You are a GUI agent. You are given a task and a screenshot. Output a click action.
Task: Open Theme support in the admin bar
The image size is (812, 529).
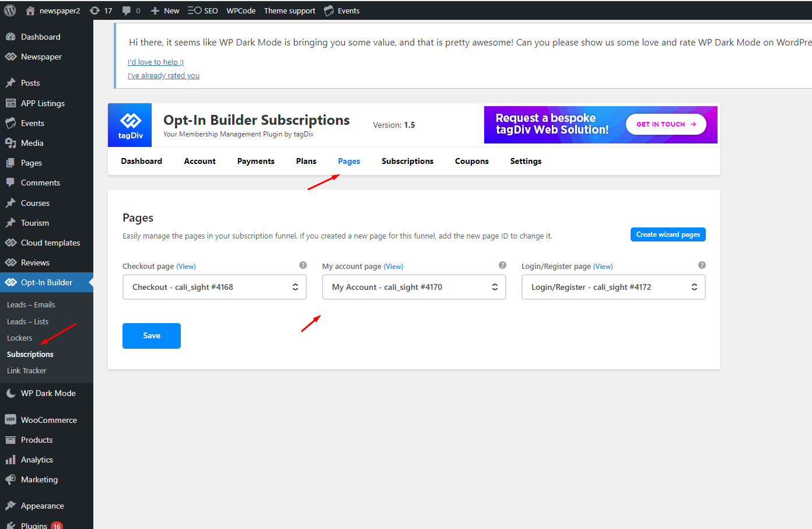[x=289, y=10]
